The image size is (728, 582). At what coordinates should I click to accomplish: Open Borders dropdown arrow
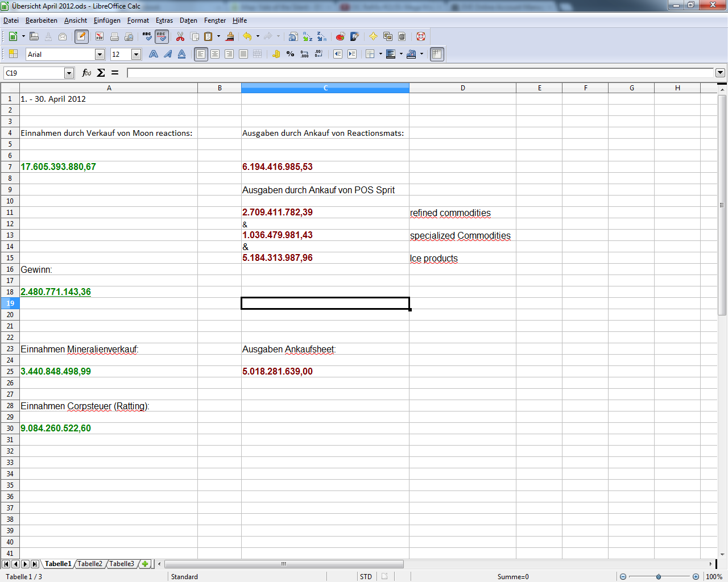(x=380, y=54)
